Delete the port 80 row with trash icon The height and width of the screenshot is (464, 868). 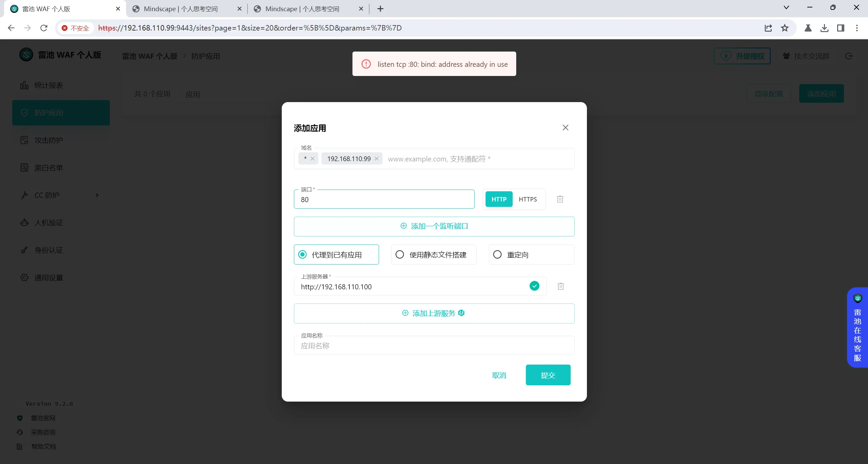560,199
